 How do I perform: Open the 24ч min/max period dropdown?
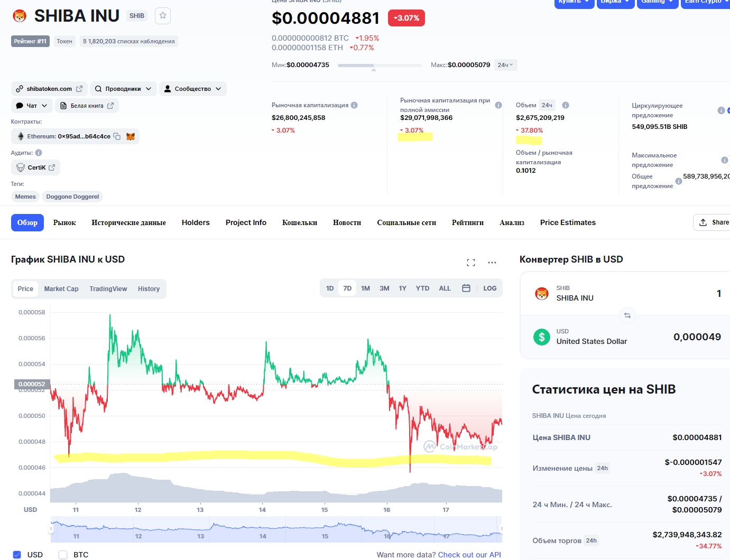(506, 65)
